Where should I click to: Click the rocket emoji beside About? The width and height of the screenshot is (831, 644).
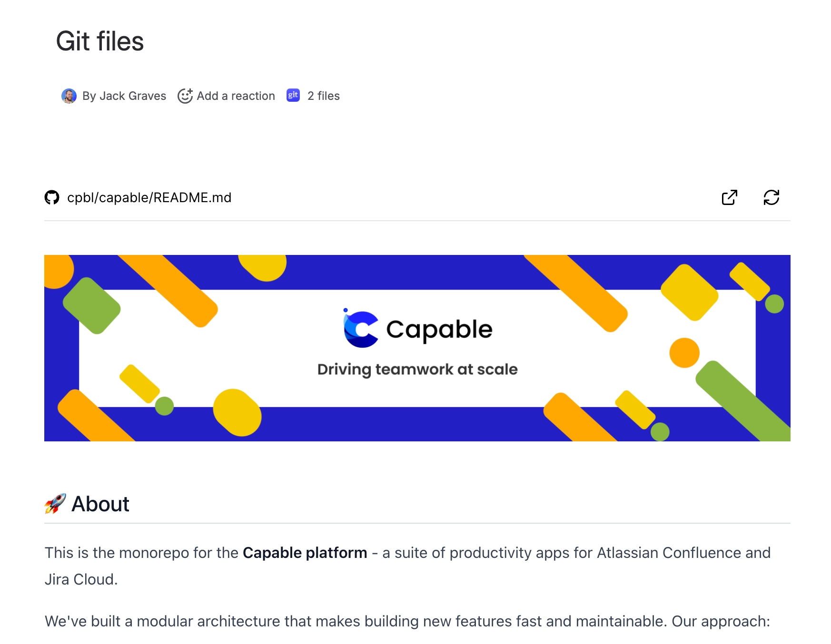point(54,503)
